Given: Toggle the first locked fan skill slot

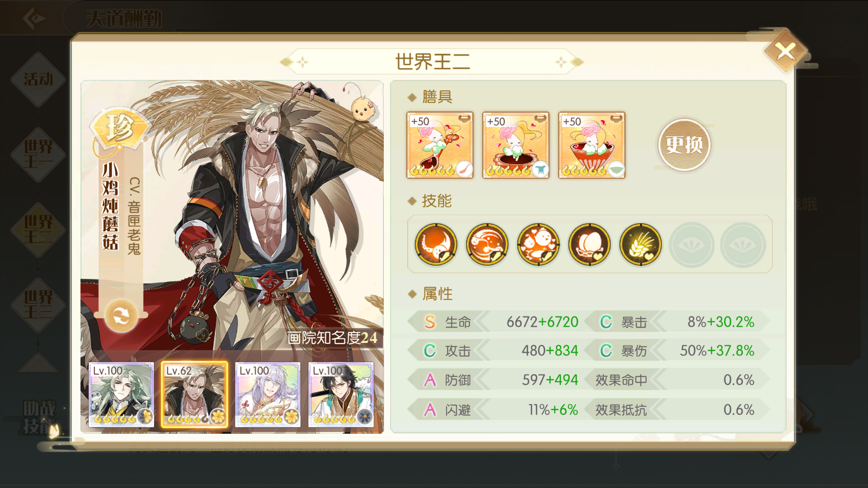Looking at the screenshot, I should (692, 244).
